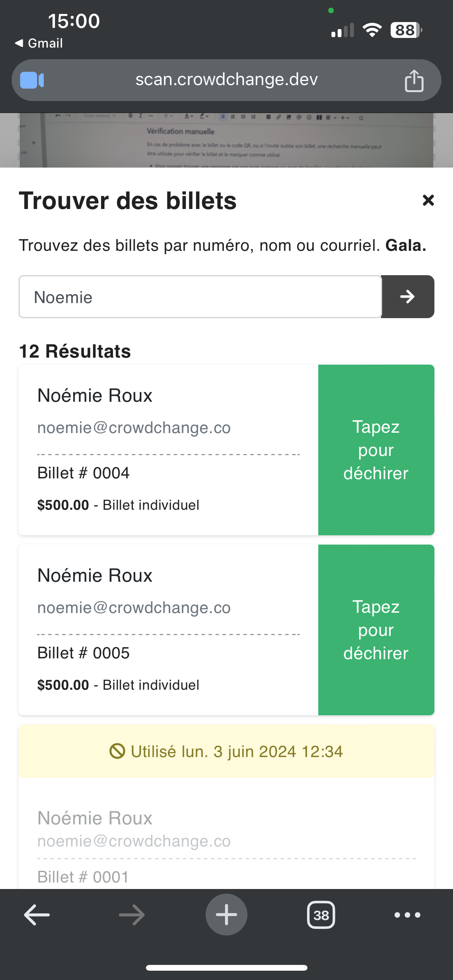Tap the scan.crowdchange.dev address bar
This screenshot has height=980, width=453.
click(x=226, y=80)
